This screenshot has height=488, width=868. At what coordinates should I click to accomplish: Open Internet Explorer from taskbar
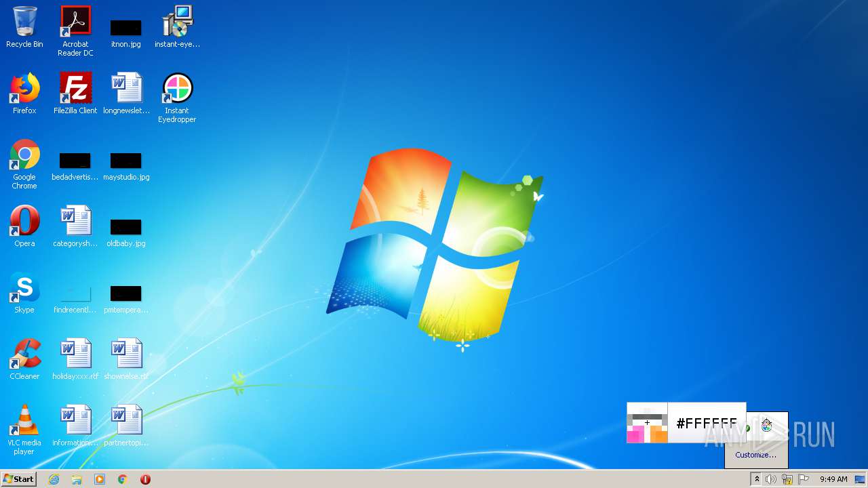54,479
